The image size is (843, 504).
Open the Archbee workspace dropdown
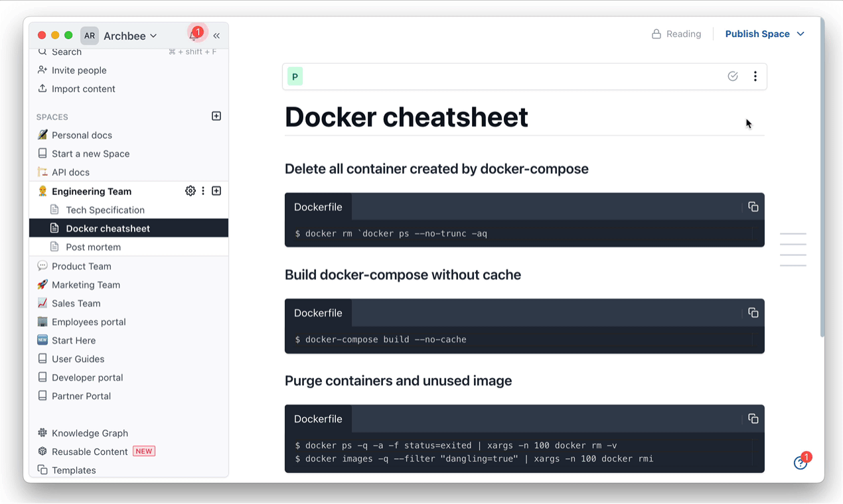coord(130,36)
